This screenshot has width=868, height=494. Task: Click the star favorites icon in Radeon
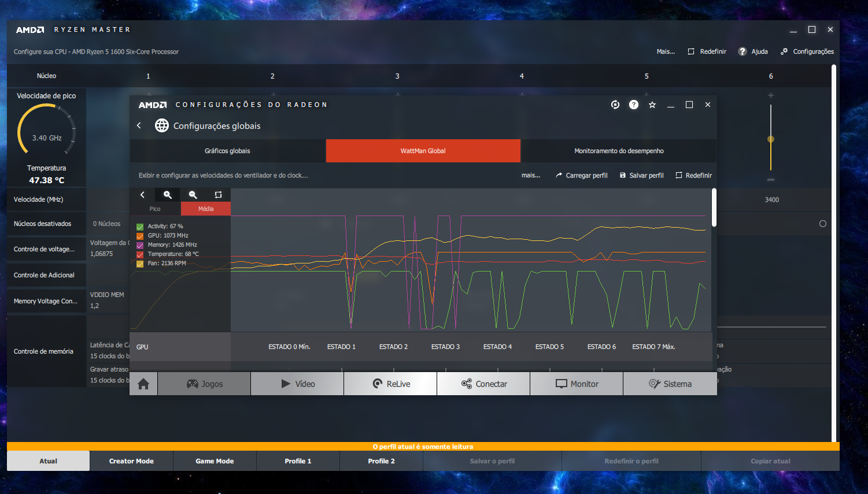point(652,105)
